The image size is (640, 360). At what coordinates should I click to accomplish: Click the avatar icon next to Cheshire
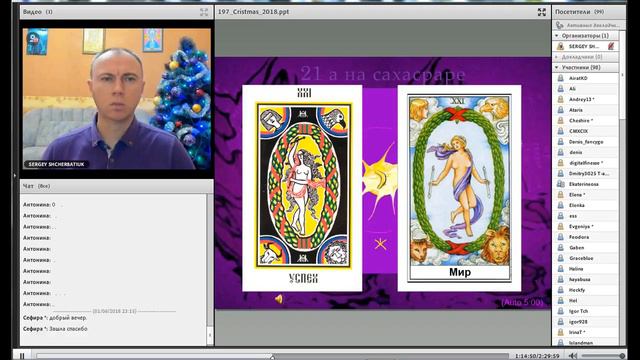pos(560,120)
